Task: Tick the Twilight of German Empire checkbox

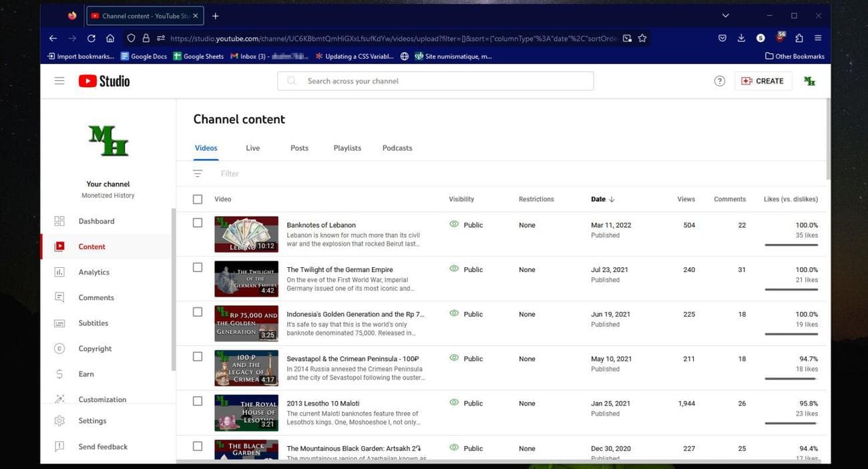Action: (198, 267)
